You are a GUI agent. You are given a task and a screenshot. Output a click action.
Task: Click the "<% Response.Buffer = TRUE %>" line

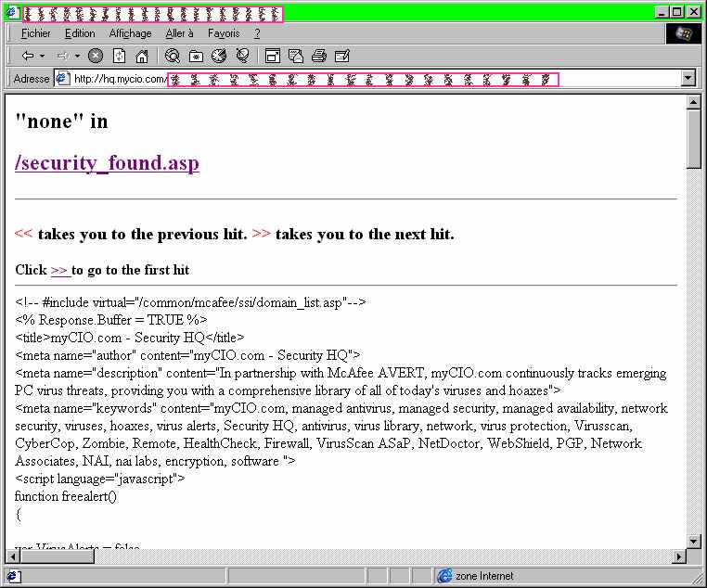point(111,320)
